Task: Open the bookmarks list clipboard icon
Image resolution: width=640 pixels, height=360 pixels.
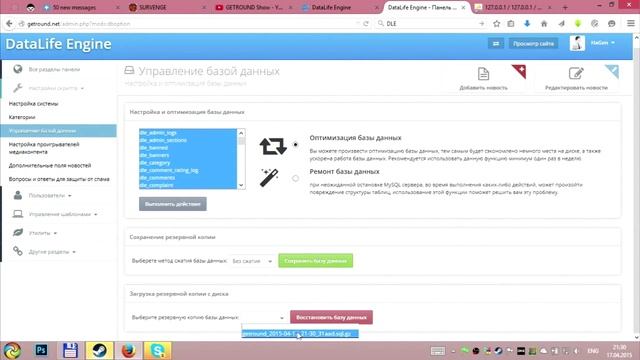Action: point(511,24)
